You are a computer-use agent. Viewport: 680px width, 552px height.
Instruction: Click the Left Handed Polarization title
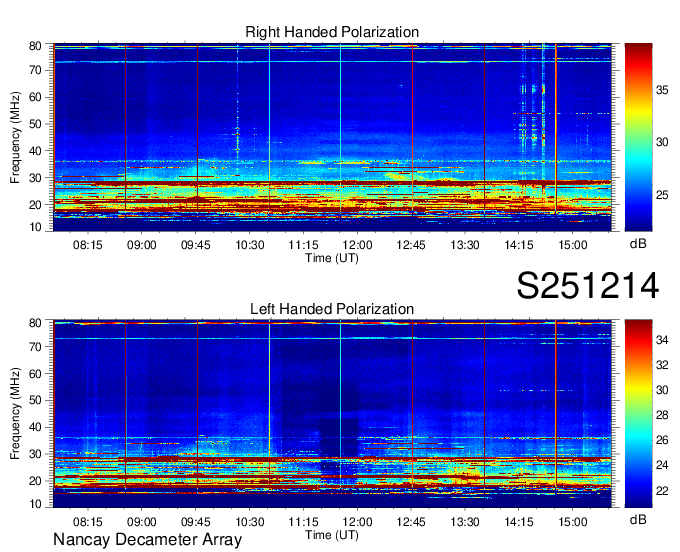click(332, 309)
